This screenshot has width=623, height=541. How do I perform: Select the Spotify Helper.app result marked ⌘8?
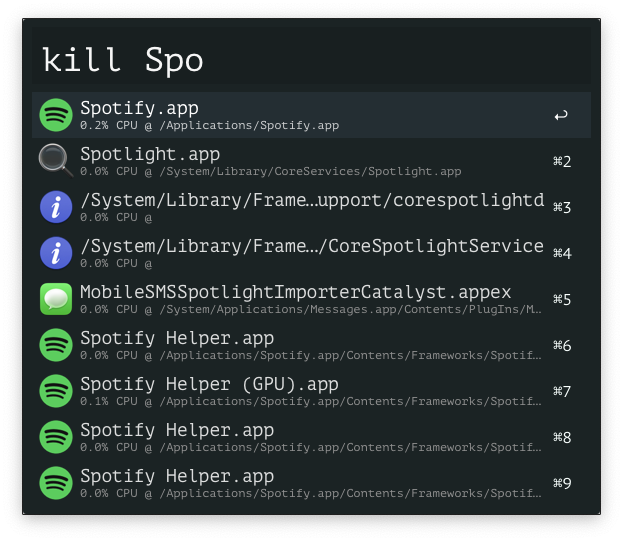[x=311, y=437]
